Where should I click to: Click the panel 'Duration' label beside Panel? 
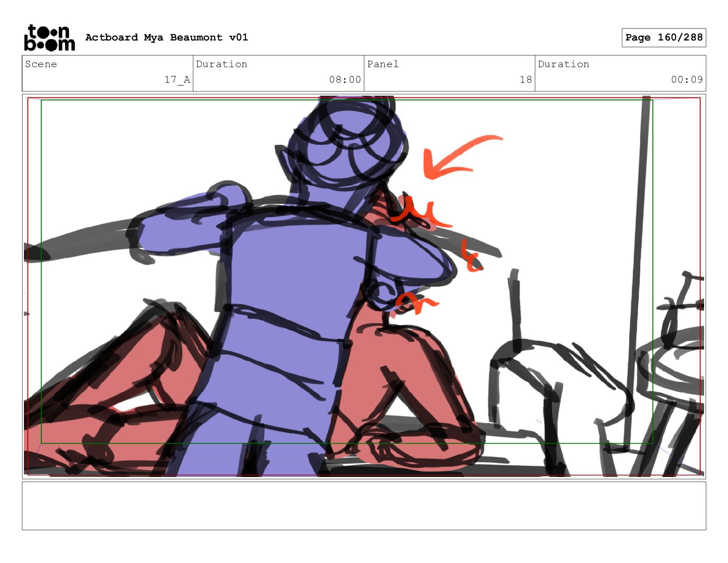pos(563,64)
